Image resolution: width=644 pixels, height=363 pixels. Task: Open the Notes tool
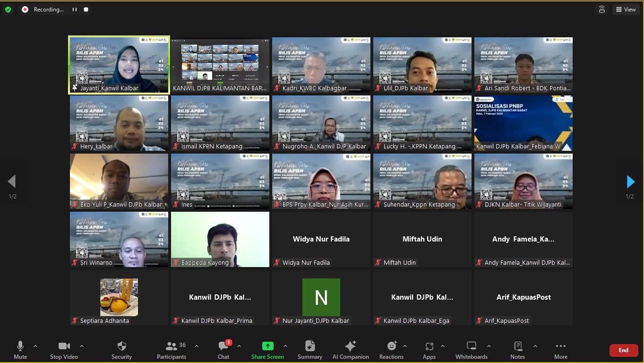(517, 350)
